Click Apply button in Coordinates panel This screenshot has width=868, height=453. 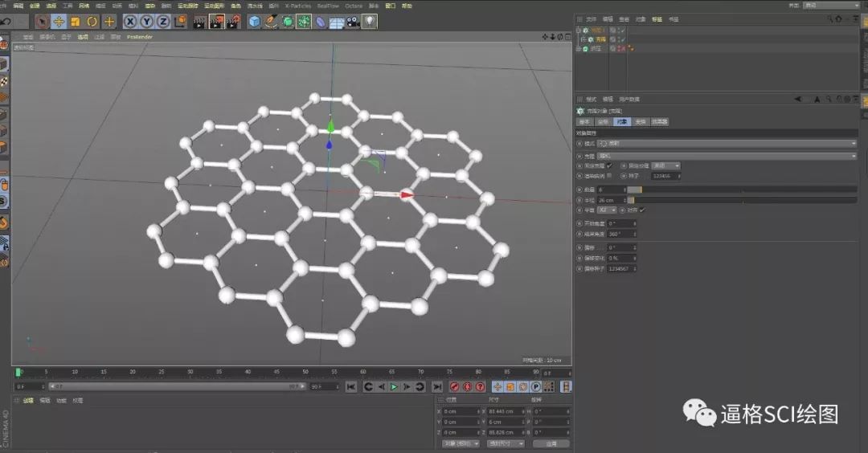(x=551, y=443)
